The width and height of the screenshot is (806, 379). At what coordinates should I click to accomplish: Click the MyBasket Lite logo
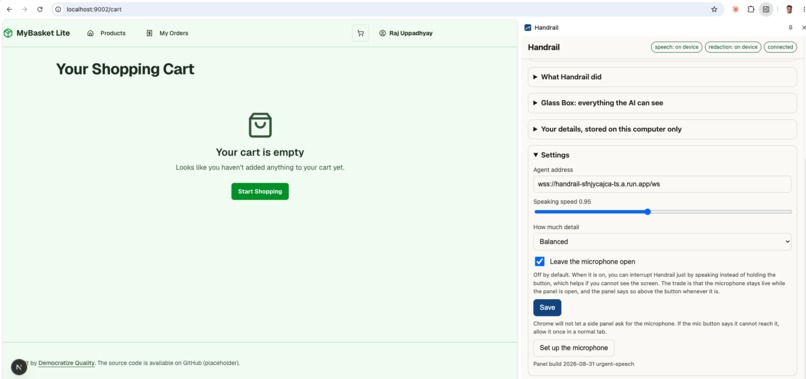point(36,33)
